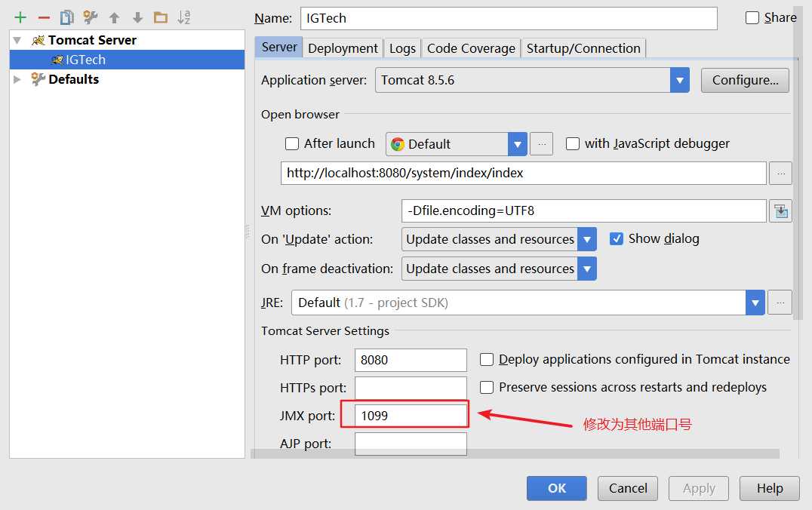Switch to Deployment tab

[x=343, y=48]
